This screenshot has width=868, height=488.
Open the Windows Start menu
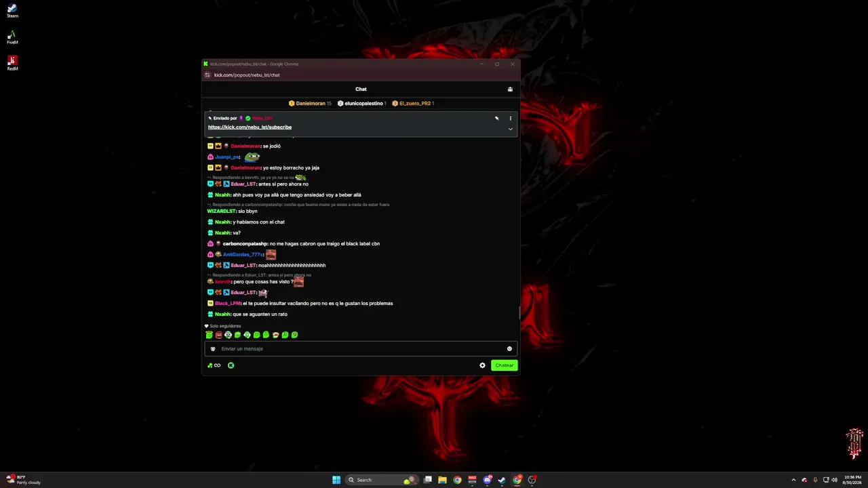point(336,480)
